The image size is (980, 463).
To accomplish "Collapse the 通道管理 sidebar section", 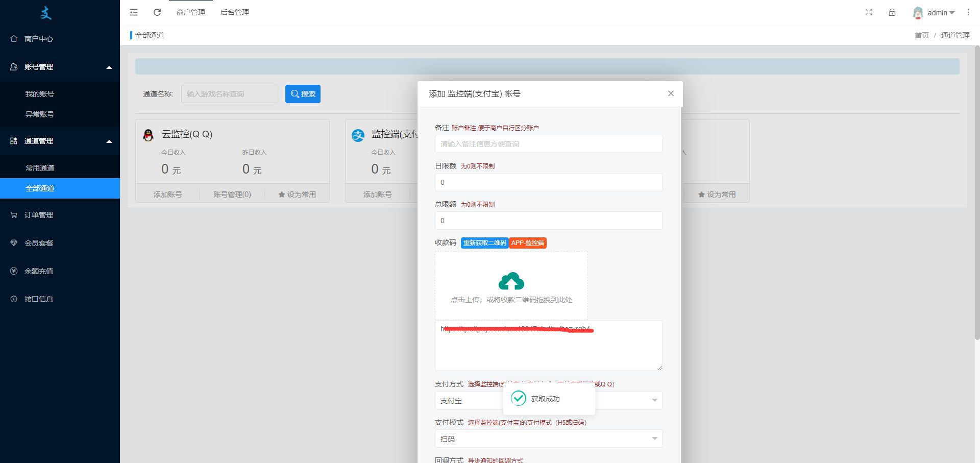I will tap(109, 141).
